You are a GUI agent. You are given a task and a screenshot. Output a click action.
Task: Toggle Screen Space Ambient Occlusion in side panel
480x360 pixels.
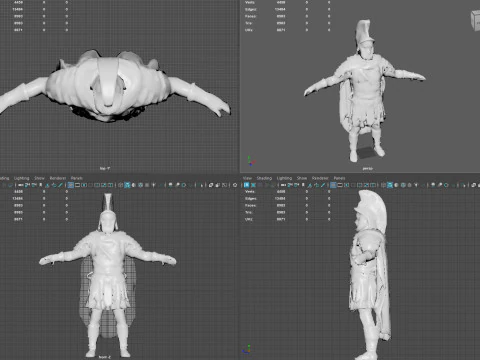click(433, 185)
